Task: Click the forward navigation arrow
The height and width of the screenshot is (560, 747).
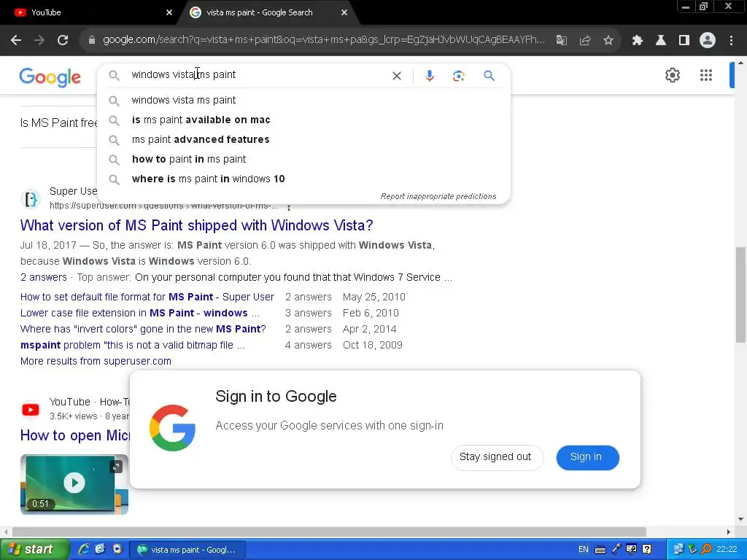Action: click(x=39, y=41)
